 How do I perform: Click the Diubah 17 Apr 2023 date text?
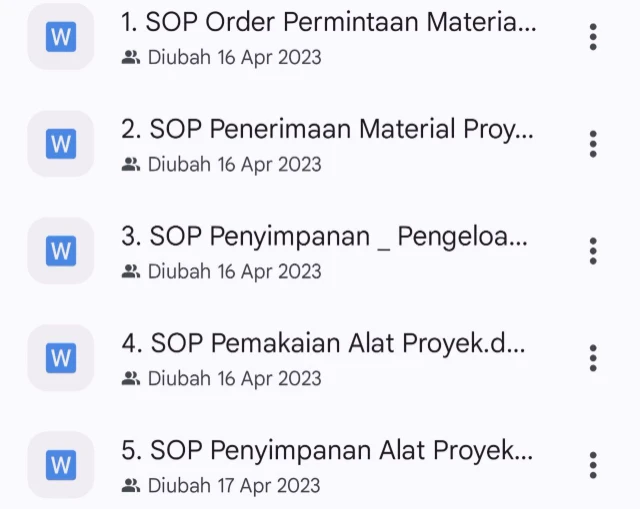(x=234, y=486)
